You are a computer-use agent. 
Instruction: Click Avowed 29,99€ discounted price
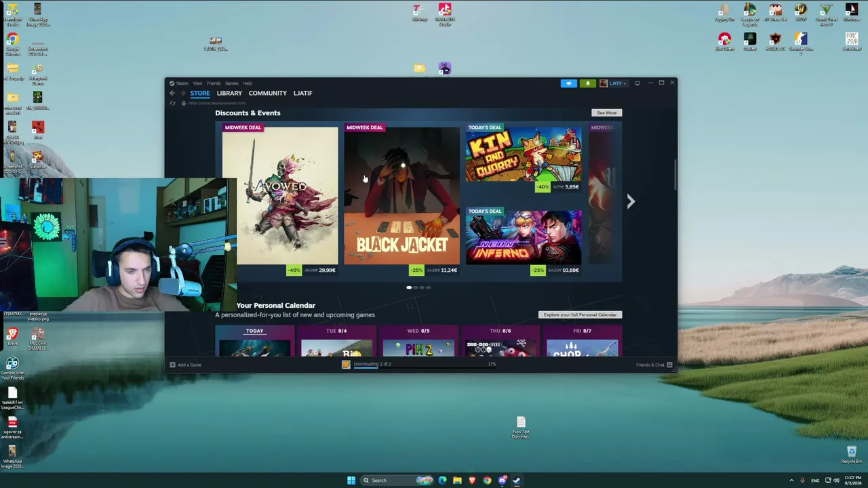click(x=327, y=270)
